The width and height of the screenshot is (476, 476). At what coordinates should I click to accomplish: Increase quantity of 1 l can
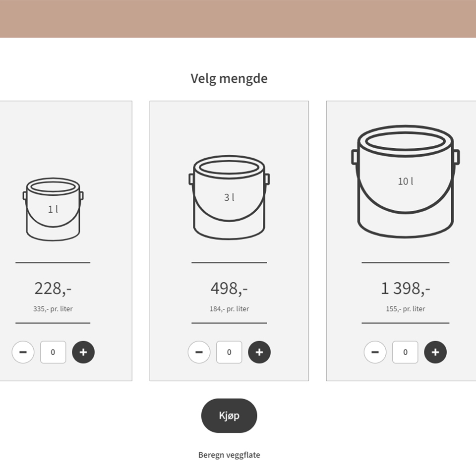[83, 353]
